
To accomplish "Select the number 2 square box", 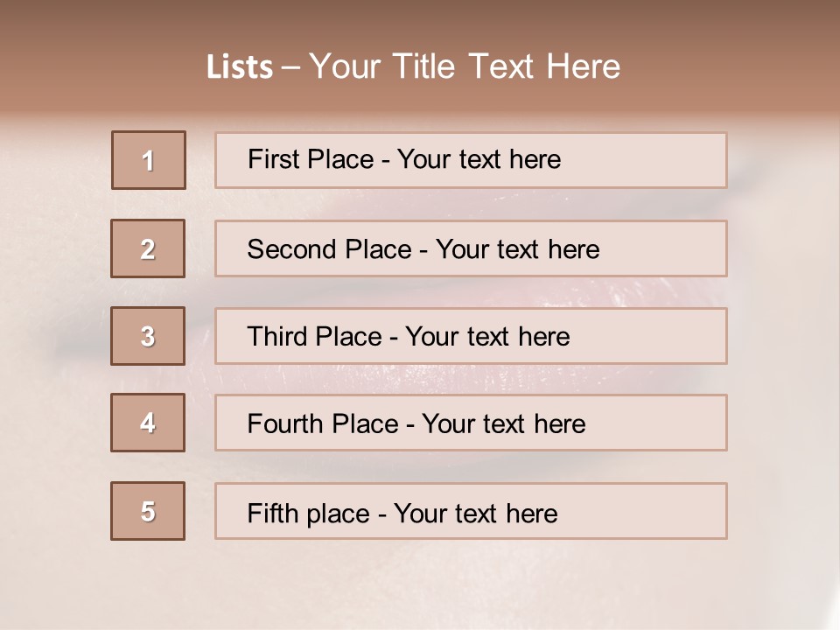I will click(x=148, y=248).
